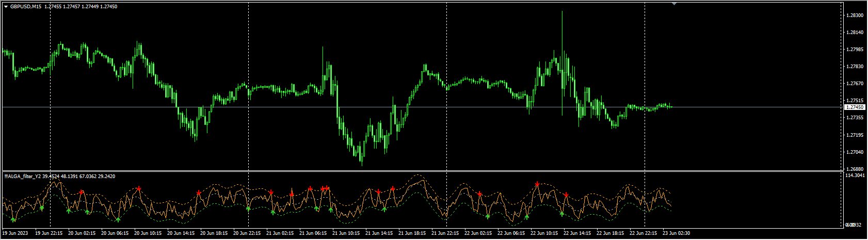The height and width of the screenshot is (240, 868).
Task: Click the red arrow just left of 20 Jun 10:15
Action: tap(139, 189)
